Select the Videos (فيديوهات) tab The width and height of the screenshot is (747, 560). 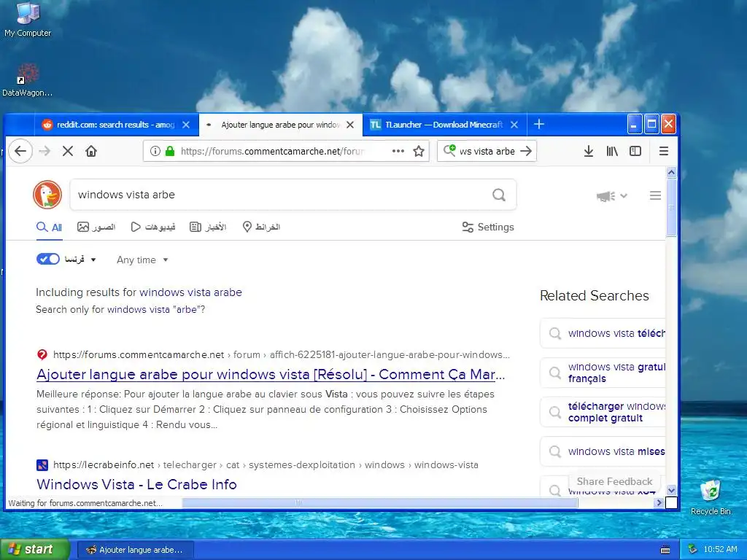click(153, 227)
